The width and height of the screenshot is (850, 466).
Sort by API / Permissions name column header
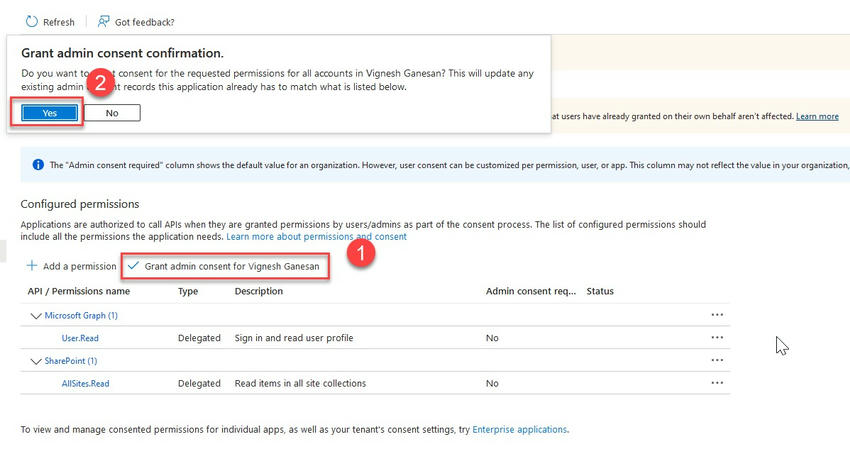click(x=79, y=291)
